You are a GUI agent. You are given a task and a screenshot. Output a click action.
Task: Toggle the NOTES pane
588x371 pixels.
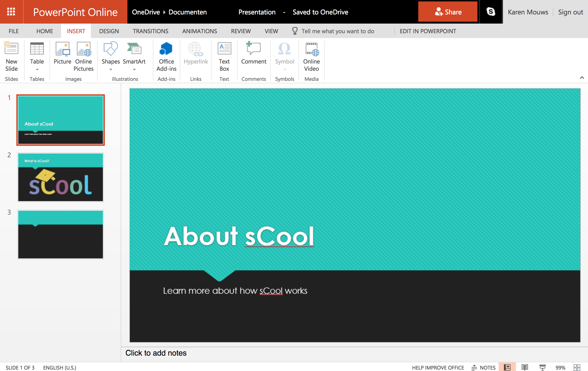[x=483, y=367]
